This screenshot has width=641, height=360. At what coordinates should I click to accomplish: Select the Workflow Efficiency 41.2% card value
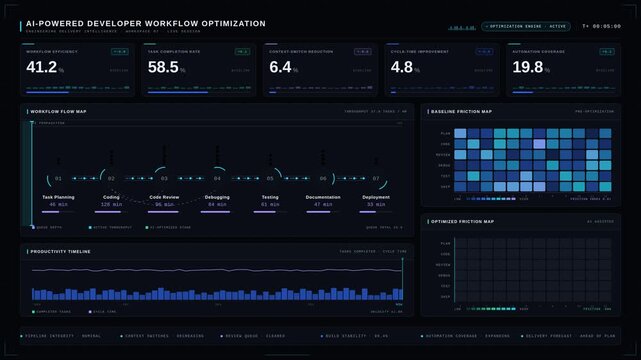pos(45,67)
